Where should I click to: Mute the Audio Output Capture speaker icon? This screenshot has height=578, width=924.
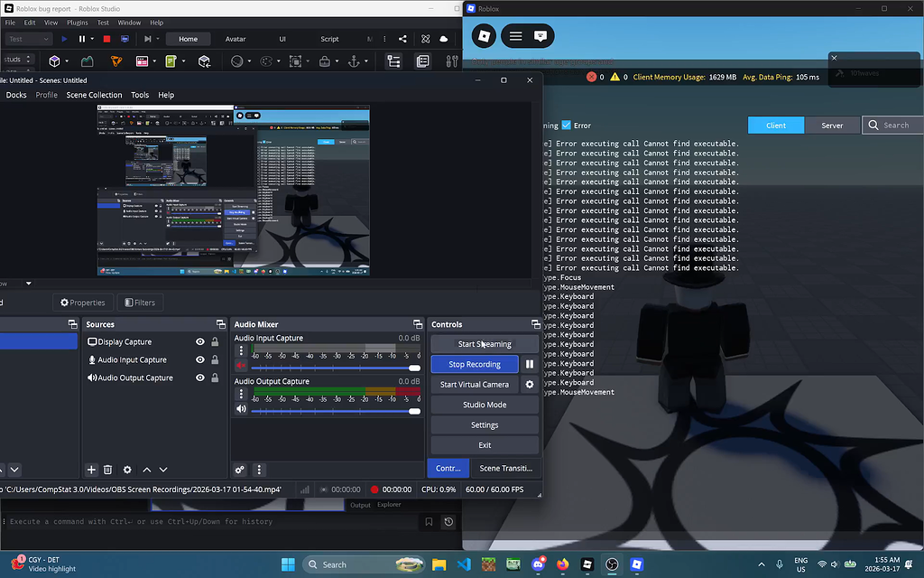(241, 409)
